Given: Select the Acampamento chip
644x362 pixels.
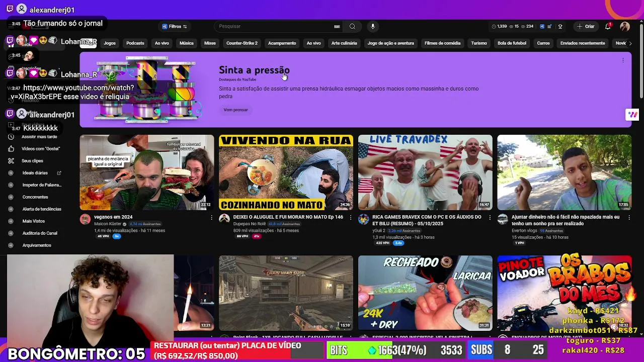Looking at the screenshot, I should [x=282, y=43].
